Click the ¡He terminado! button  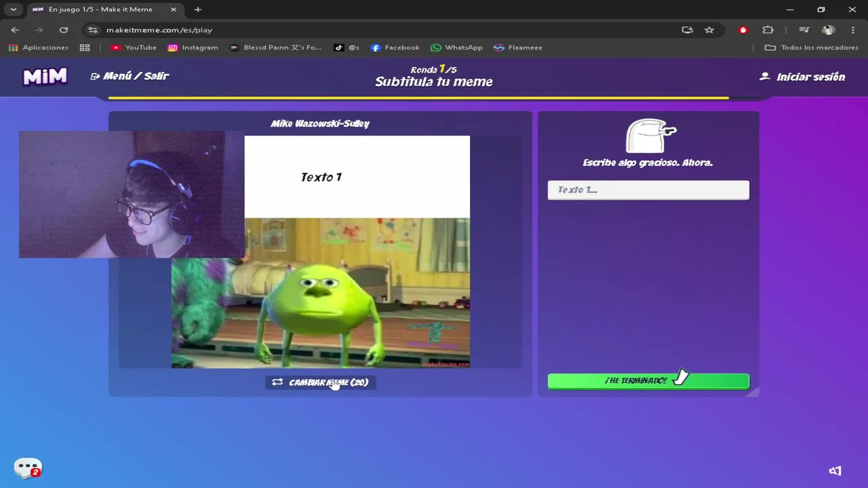click(x=648, y=381)
